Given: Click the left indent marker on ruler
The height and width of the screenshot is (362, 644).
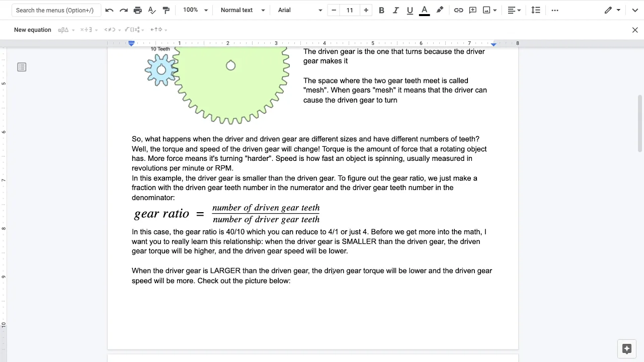Looking at the screenshot, I should pos(131,44).
